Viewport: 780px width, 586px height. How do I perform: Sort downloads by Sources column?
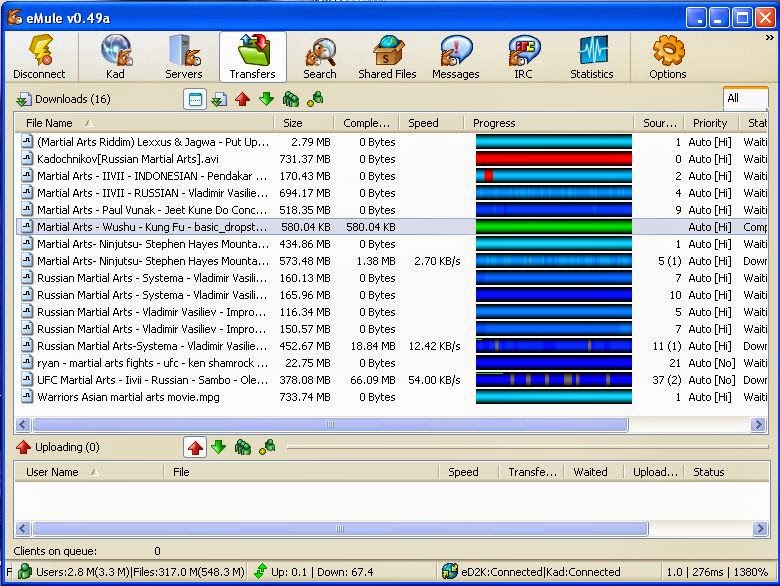(659, 123)
